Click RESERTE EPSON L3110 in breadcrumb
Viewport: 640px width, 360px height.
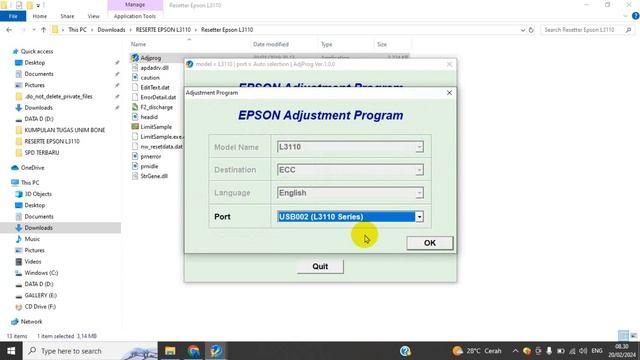coord(163,30)
